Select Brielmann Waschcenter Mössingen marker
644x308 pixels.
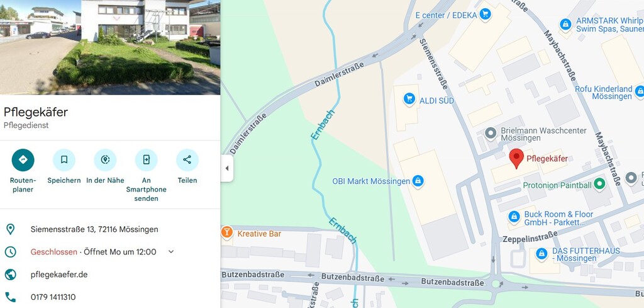pyautogui.click(x=491, y=134)
